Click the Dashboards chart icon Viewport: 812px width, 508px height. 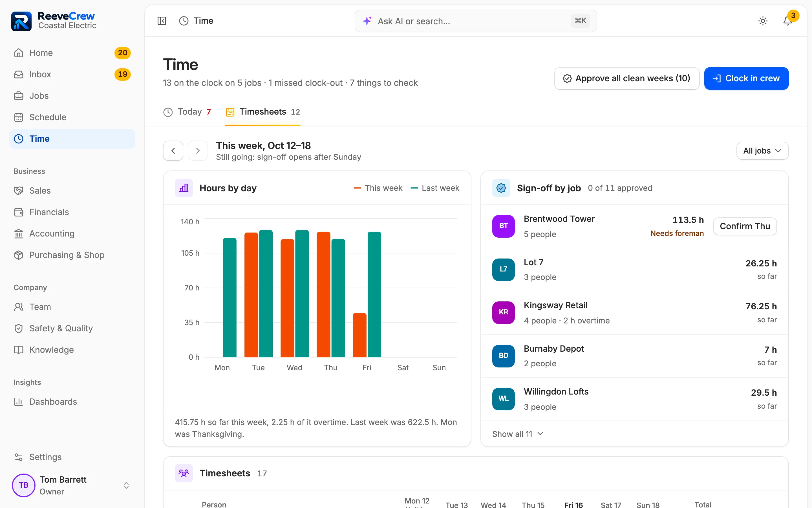click(18, 402)
